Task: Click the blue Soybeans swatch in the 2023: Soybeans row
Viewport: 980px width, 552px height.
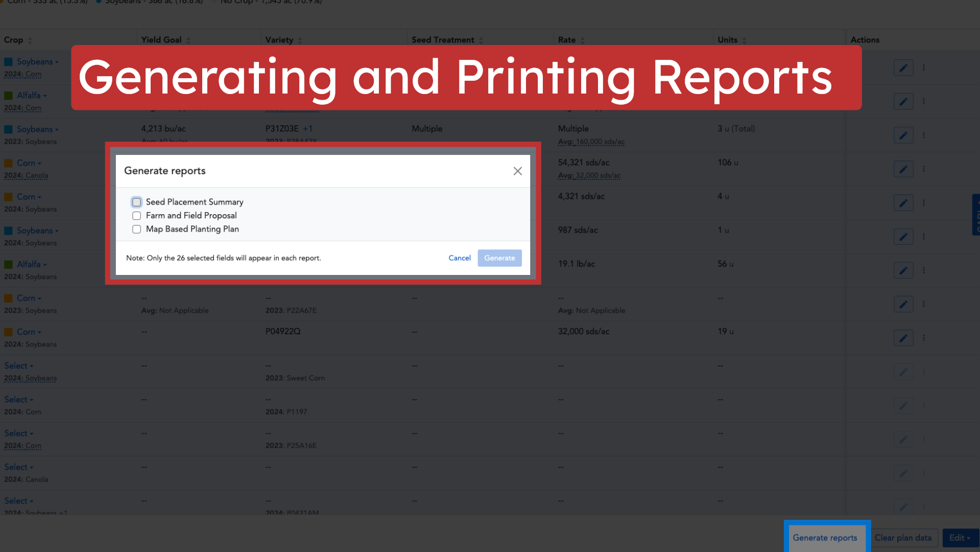Action: (8, 129)
